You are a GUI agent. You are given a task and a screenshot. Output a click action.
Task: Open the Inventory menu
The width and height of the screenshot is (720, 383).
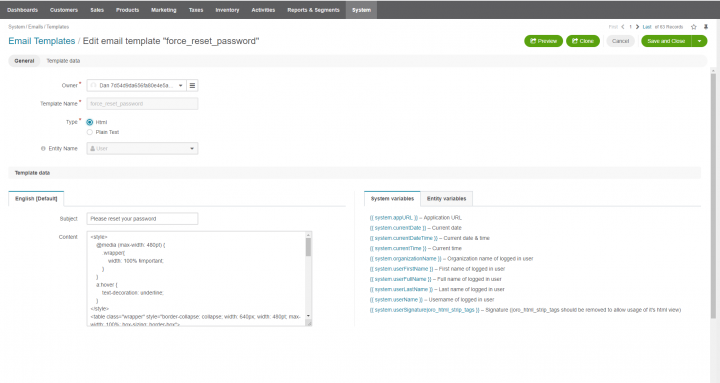(227, 10)
